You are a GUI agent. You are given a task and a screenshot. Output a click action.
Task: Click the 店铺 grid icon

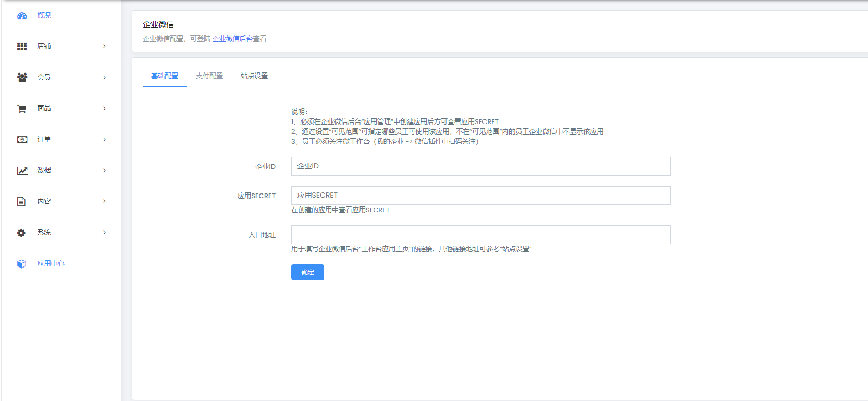[22, 46]
